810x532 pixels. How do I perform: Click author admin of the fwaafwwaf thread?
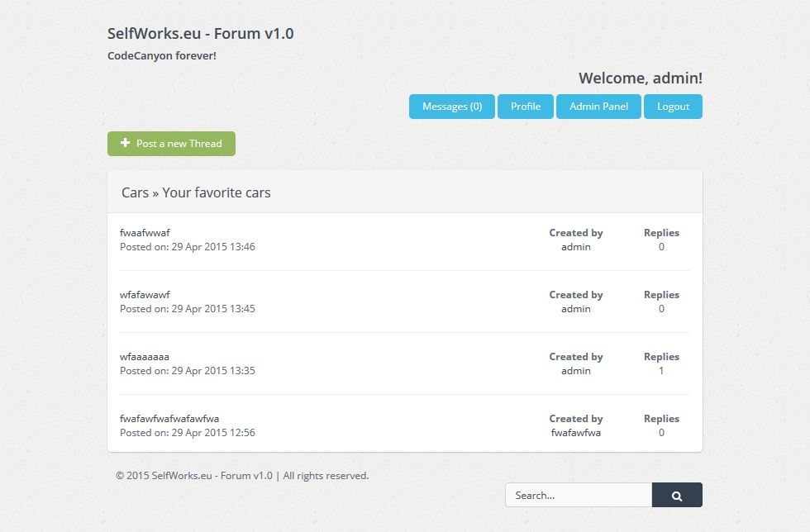click(x=576, y=247)
